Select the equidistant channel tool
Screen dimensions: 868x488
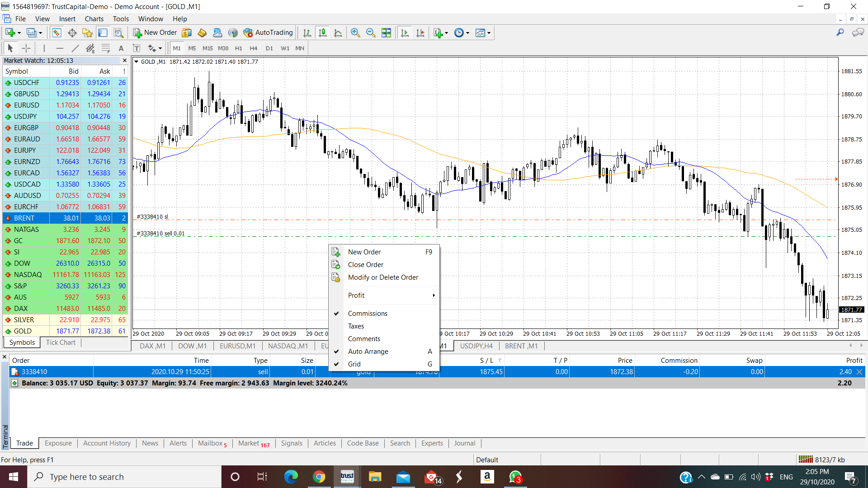click(90, 48)
